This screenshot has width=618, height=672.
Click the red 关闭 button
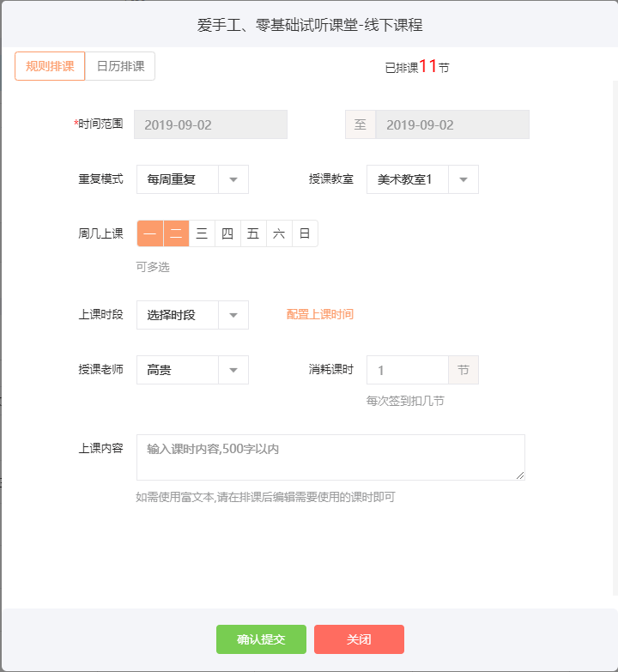(359, 639)
